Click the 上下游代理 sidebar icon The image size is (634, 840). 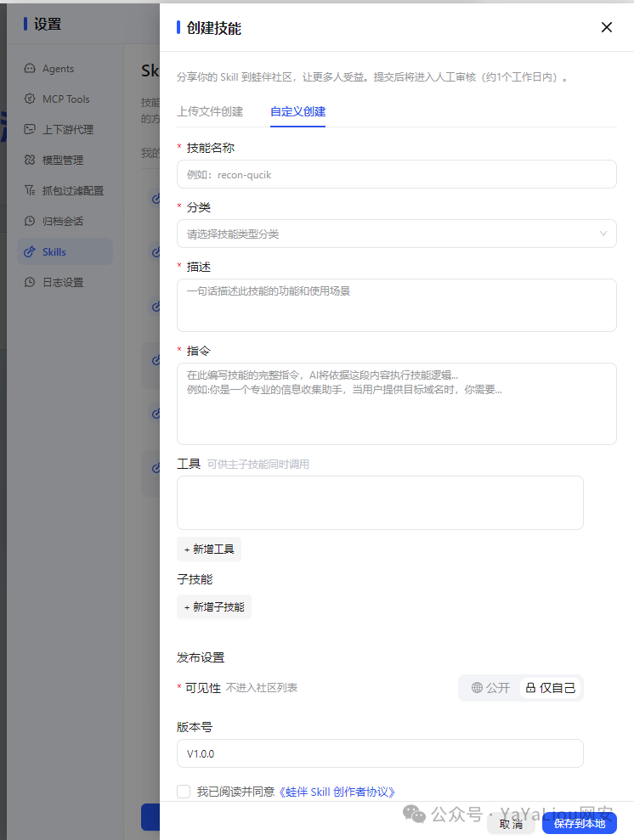pyautogui.click(x=30, y=130)
